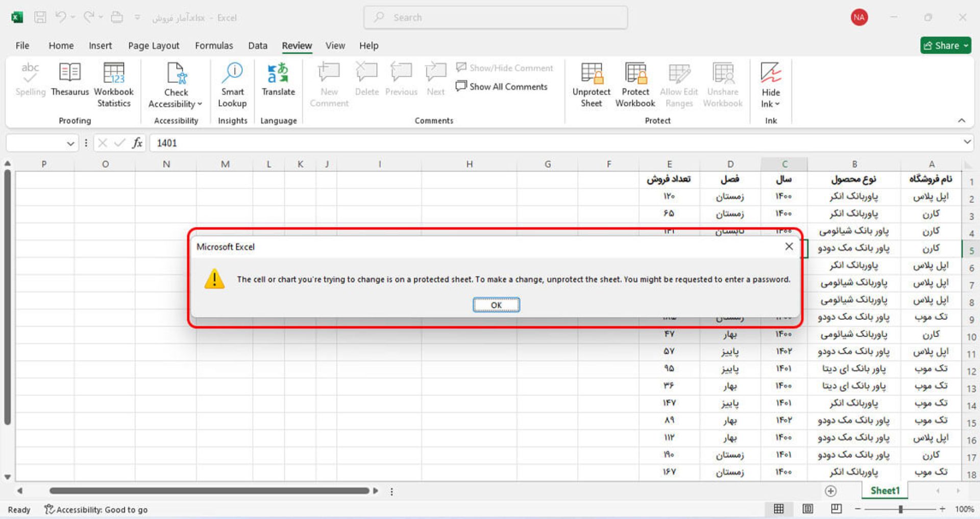This screenshot has height=519, width=980.
Task: Open the Formulas ribbon tab
Action: point(213,45)
